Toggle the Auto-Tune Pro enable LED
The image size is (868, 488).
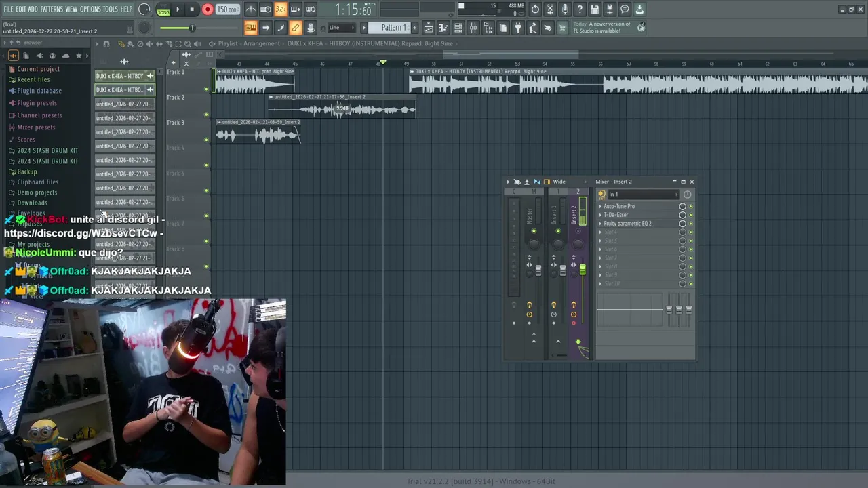pyautogui.click(x=691, y=207)
